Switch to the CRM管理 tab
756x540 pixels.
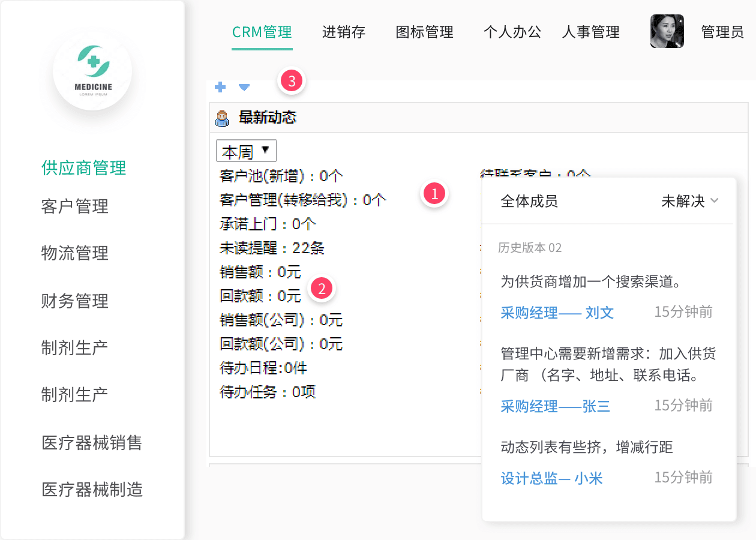[x=262, y=32]
